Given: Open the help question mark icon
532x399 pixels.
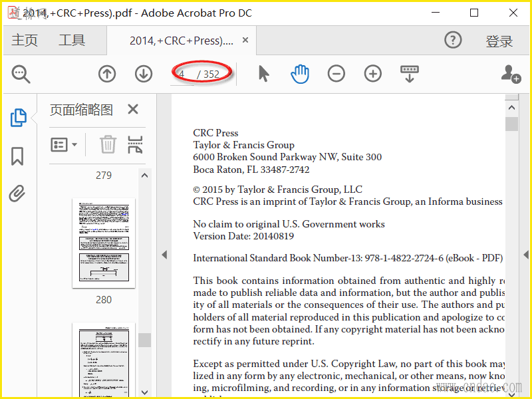Looking at the screenshot, I should [453, 40].
